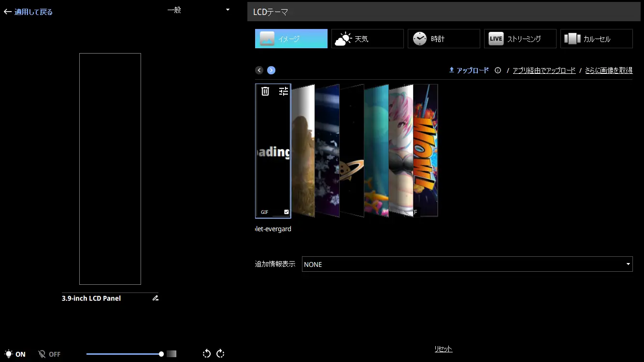Rotate LCD clockwise

[220, 353]
